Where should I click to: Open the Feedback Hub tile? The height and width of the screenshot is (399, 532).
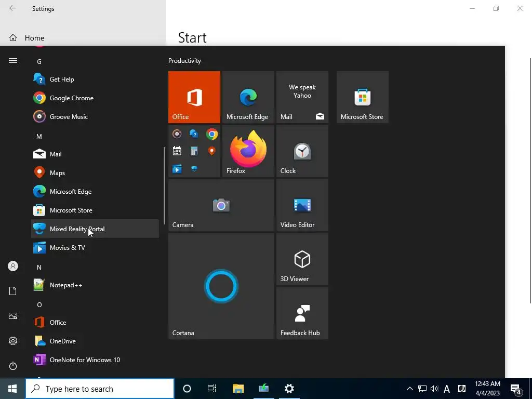(x=302, y=313)
